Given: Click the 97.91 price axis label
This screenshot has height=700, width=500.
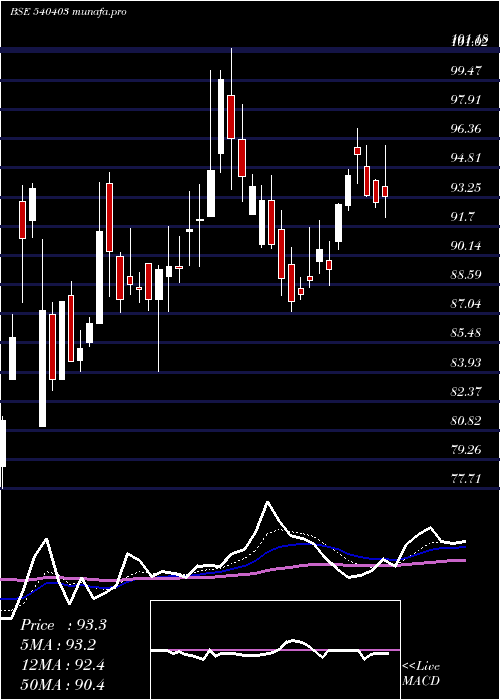Looking at the screenshot, I should [466, 99].
